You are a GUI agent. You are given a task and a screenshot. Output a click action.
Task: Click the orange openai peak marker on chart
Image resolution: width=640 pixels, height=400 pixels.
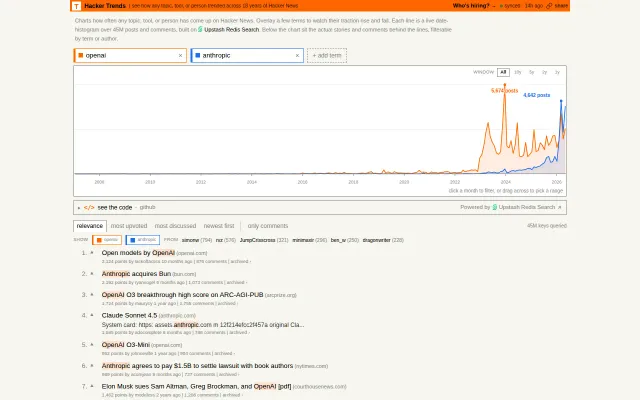[504, 85]
